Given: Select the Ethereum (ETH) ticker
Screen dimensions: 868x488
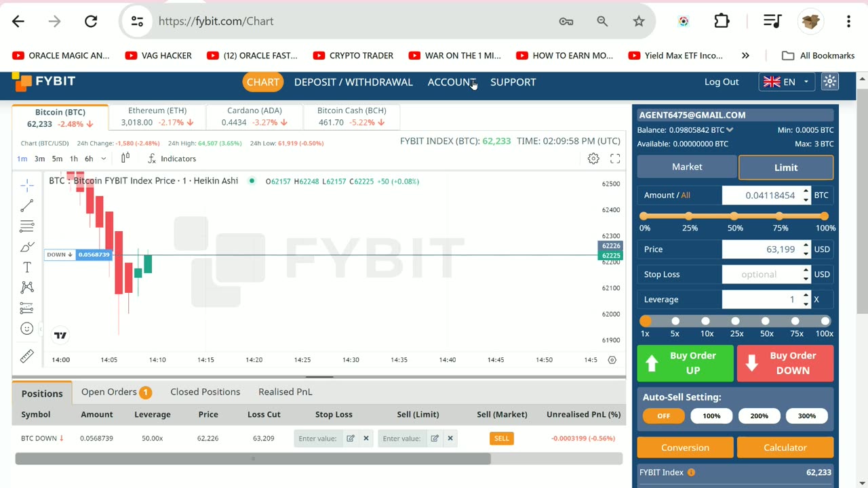Looking at the screenshot, I should click(x=157, y=117).
